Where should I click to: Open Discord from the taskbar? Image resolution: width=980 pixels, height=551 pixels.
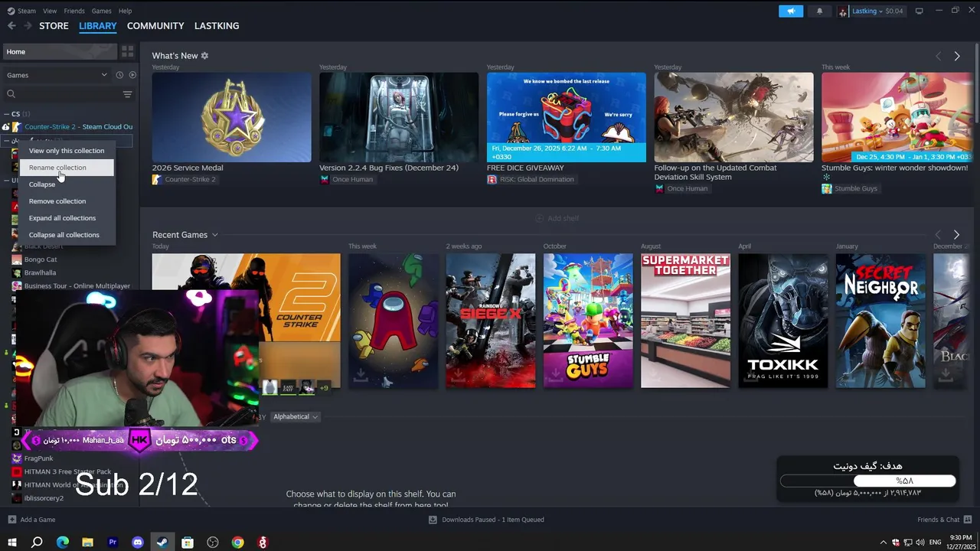coord(138,542)
